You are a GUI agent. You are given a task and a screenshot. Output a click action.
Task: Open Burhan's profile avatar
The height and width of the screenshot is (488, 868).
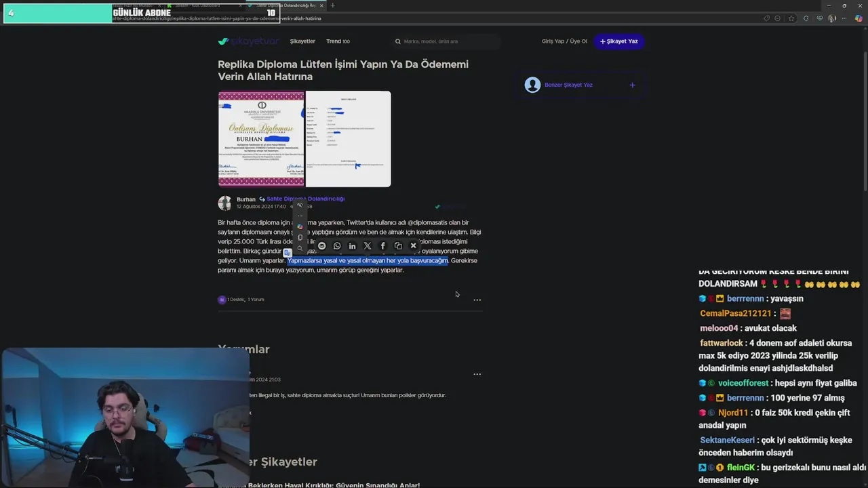(x=224, y=203)
